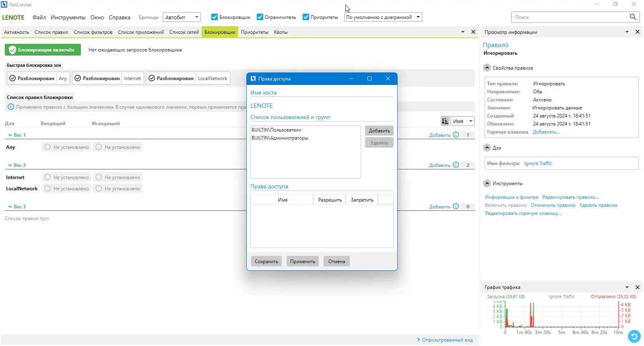Close the График трафика panel
Viewport: 644px width, 346px height.
[638, 287]
